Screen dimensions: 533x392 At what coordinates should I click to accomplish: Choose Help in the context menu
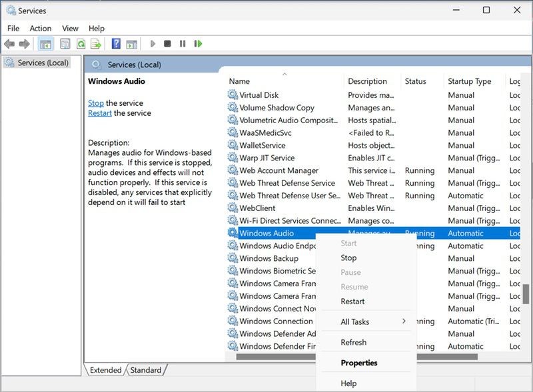(x=348, y=383)
